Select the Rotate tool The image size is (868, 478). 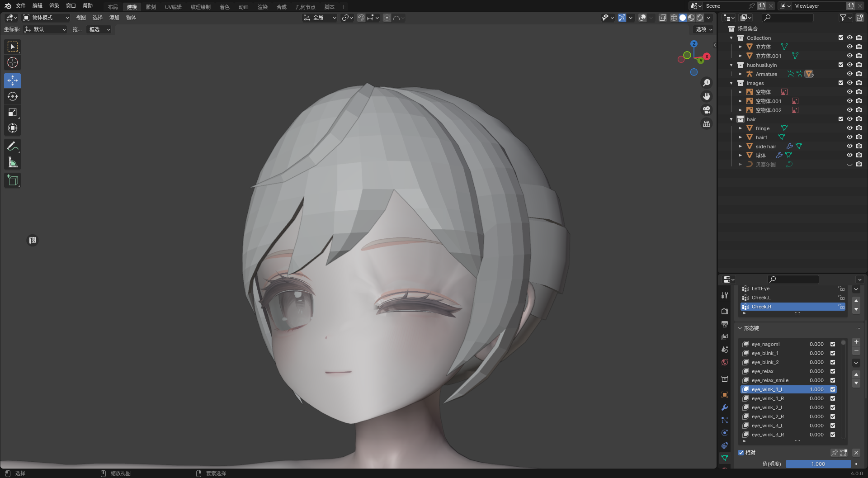[13, 97]
